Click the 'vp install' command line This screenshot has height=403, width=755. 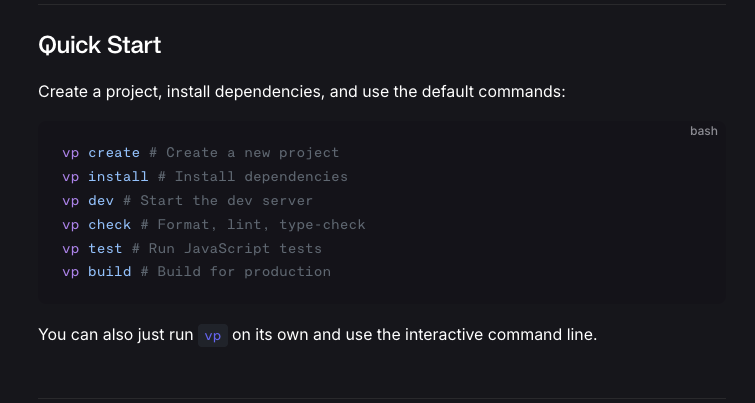click(205, 177)
